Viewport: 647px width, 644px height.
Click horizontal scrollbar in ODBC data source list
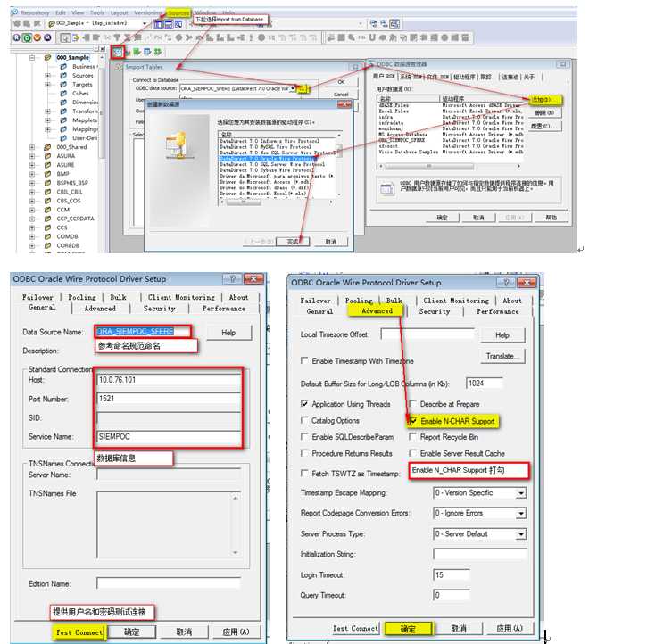pos(450,166)
